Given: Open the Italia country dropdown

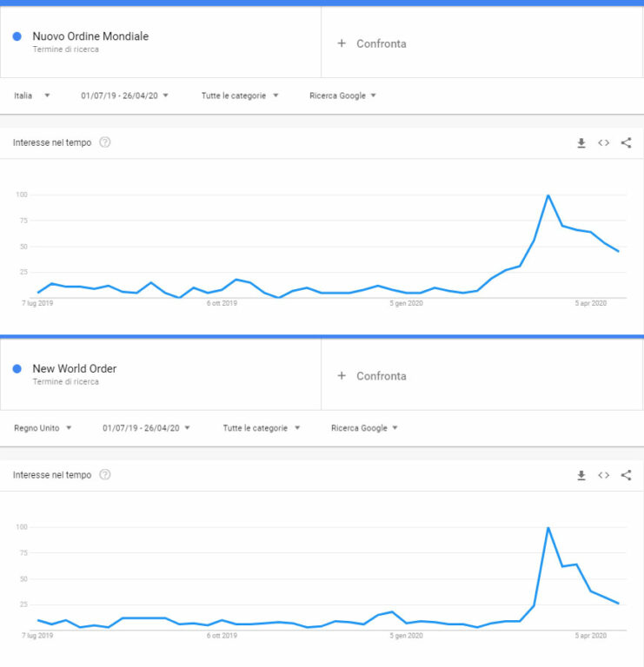Looking at the screenshot, I should [x=32, y=96].
